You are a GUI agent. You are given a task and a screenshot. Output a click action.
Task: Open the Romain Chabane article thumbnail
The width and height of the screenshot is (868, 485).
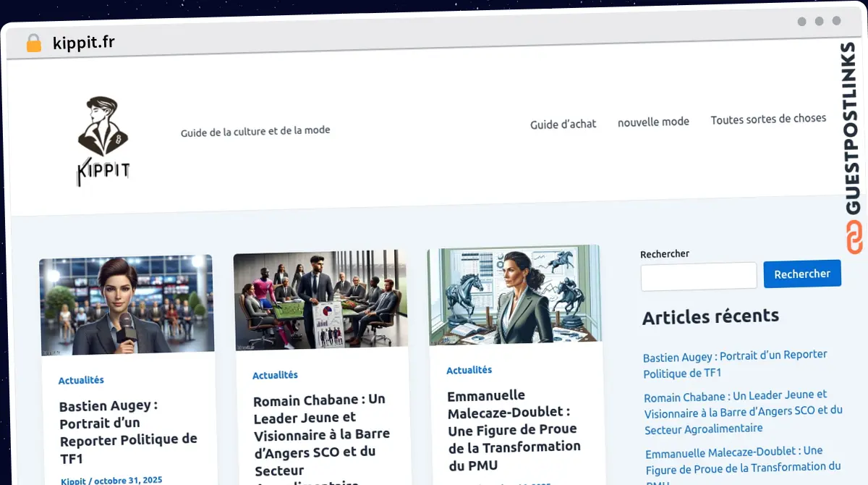(320, 300)
